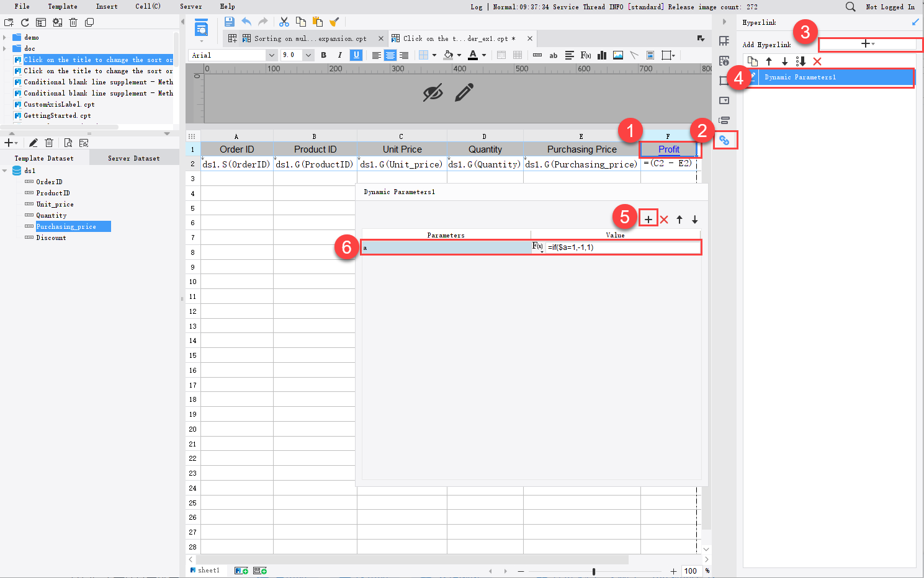Open the font color picker labeled A

point(473,55)
